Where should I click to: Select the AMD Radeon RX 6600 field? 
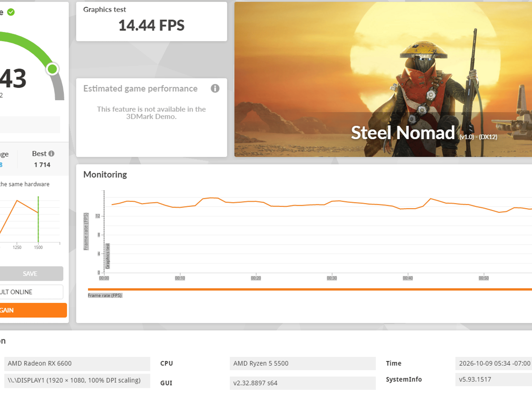click(x=77, y=363)
